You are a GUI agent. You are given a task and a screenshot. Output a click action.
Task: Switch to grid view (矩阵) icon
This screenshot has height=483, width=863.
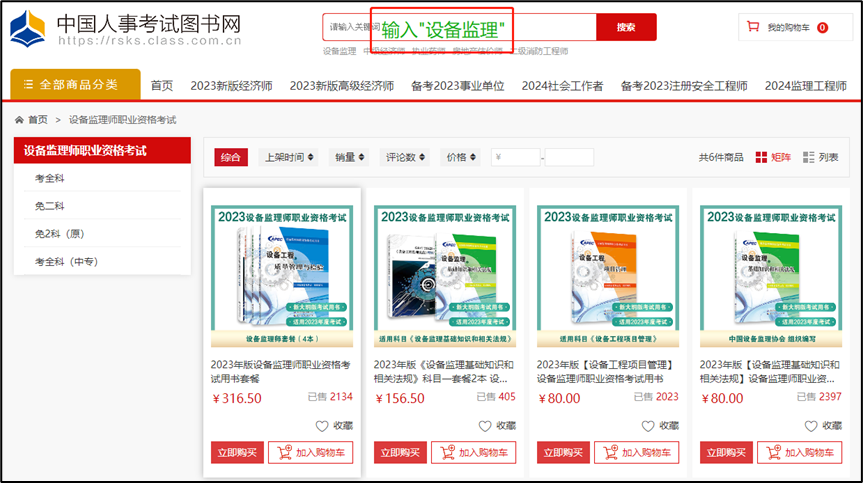click(762, 157)
